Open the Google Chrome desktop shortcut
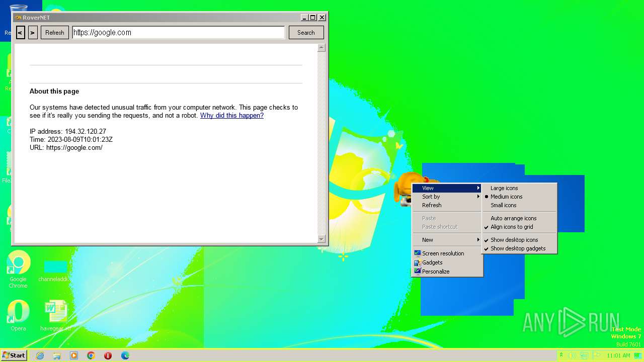 [x=18, y=269]
